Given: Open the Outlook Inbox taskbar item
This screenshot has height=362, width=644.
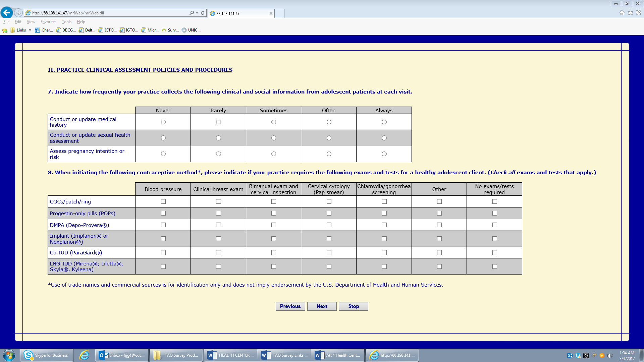Looking at the screenshot, I should pos(122,355).
